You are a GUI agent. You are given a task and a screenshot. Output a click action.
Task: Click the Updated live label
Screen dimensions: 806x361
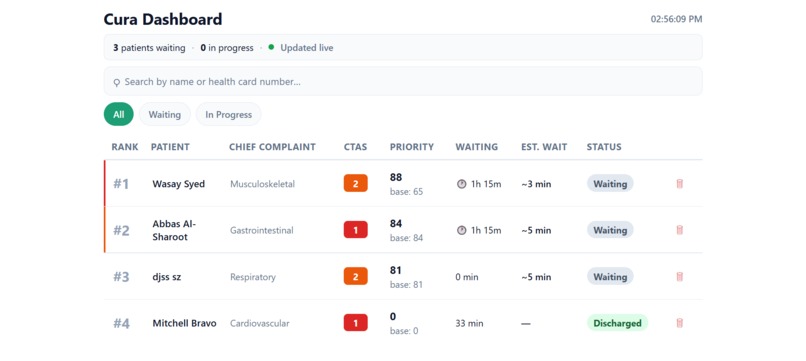(x=307, y=47)
